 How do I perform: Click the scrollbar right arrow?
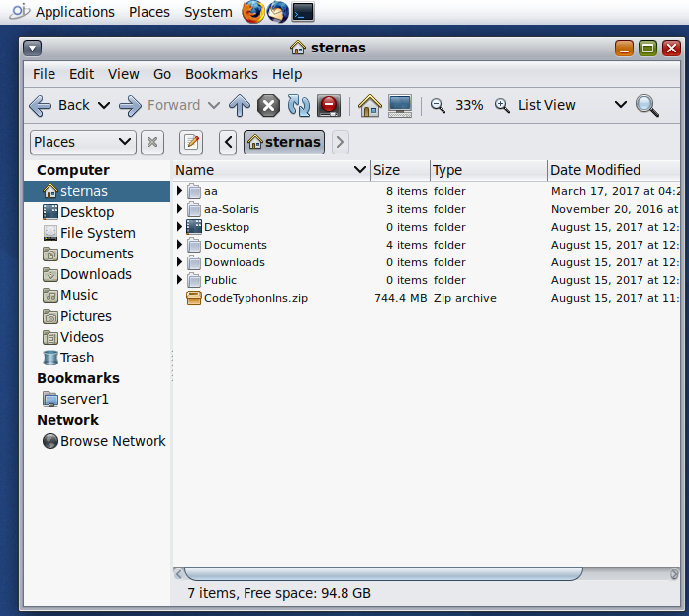coord(674,574)
